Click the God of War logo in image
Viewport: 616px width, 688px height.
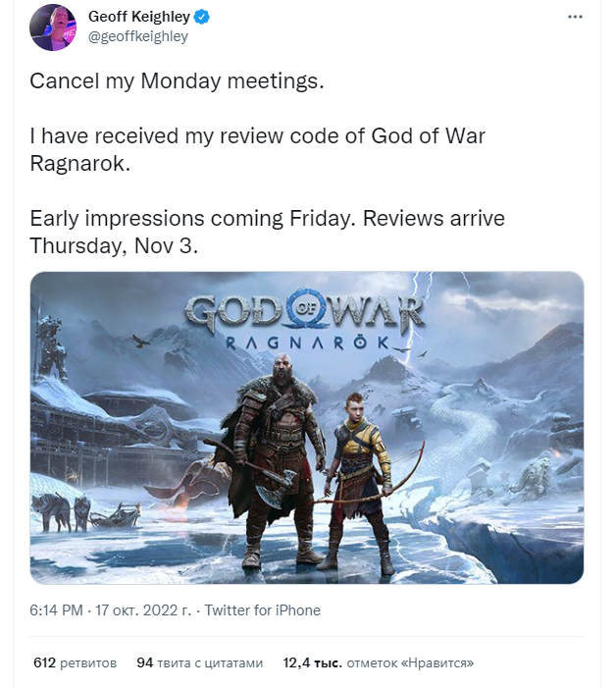305,311
